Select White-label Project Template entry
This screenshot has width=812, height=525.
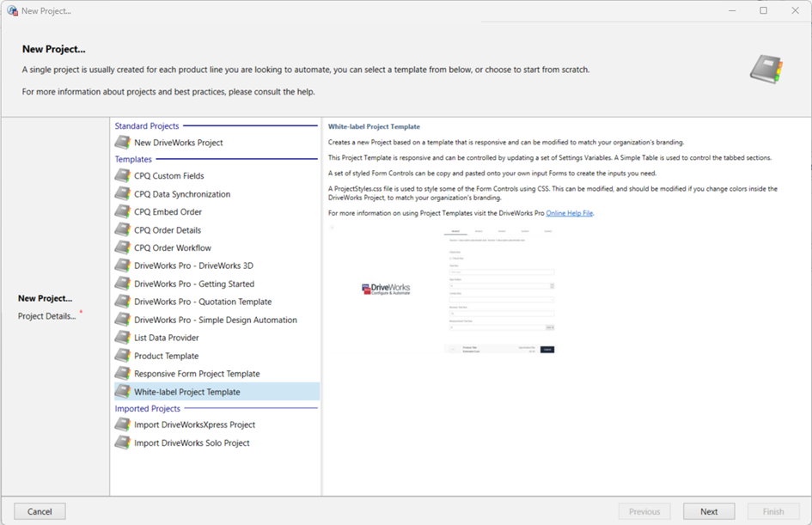(x=217, y=392)
